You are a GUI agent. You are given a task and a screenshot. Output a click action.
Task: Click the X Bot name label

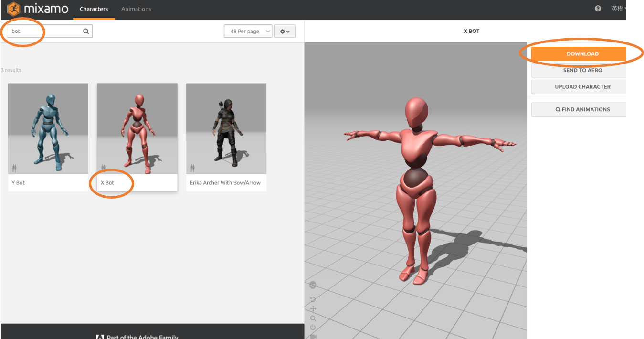(x=107, y=183)
